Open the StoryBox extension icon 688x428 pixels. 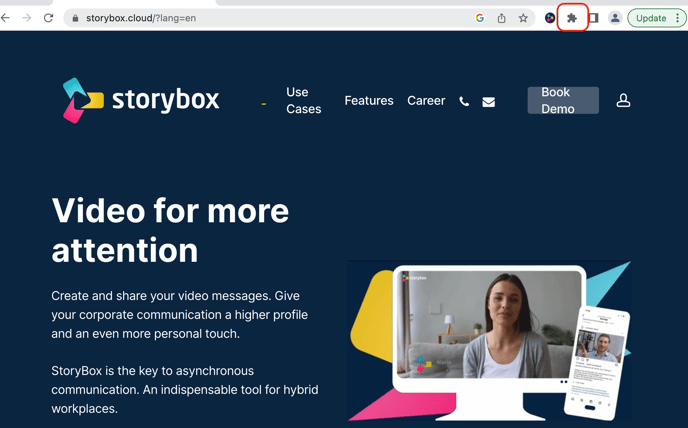pyautogui.click(x=550, y=18)
